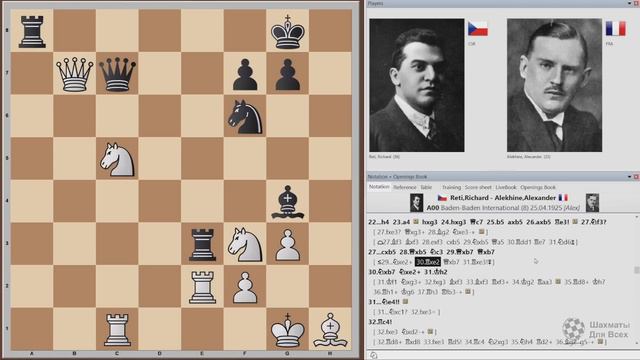Viewport: 640px width, 360px height.
Task: Go to move 27...cxb5 in notation
Action: click(382, 252)
